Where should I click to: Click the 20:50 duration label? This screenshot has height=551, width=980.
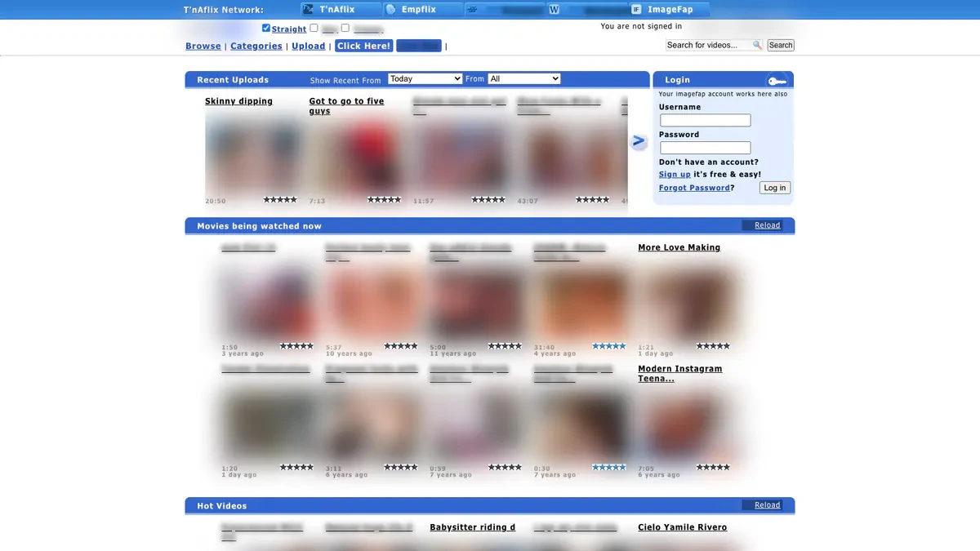216,201
